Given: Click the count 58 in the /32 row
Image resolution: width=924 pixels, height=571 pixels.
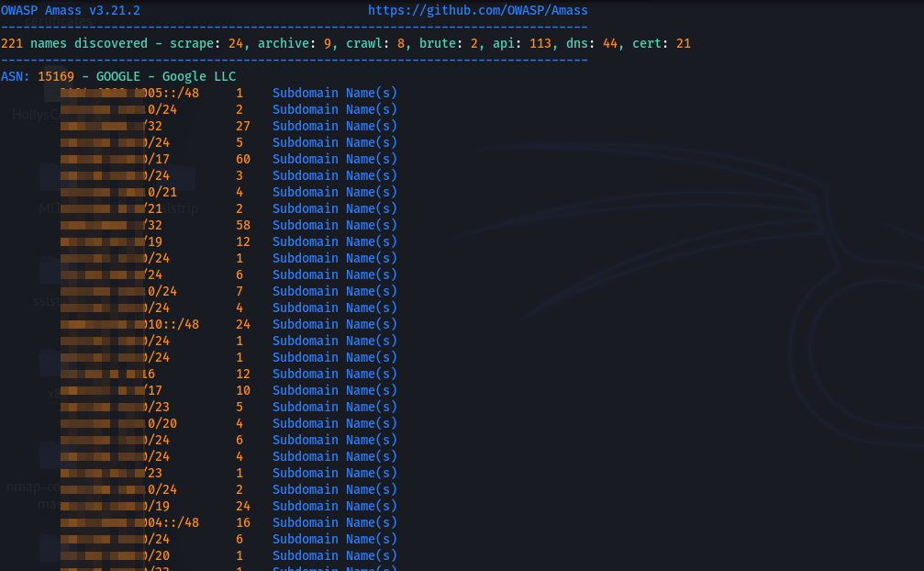Looking at the screenshot, I should click(x=243, y=225).
